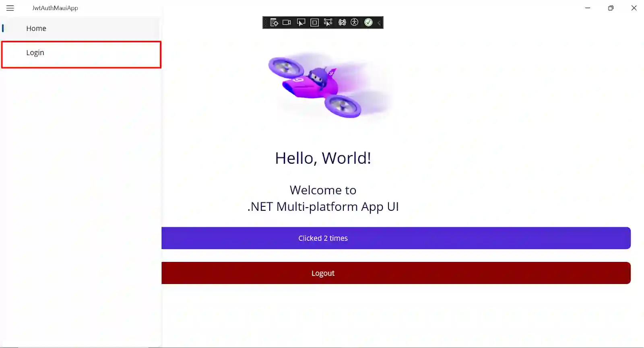
Task: Click green checkmark status icon
Action: pos(368,23)
